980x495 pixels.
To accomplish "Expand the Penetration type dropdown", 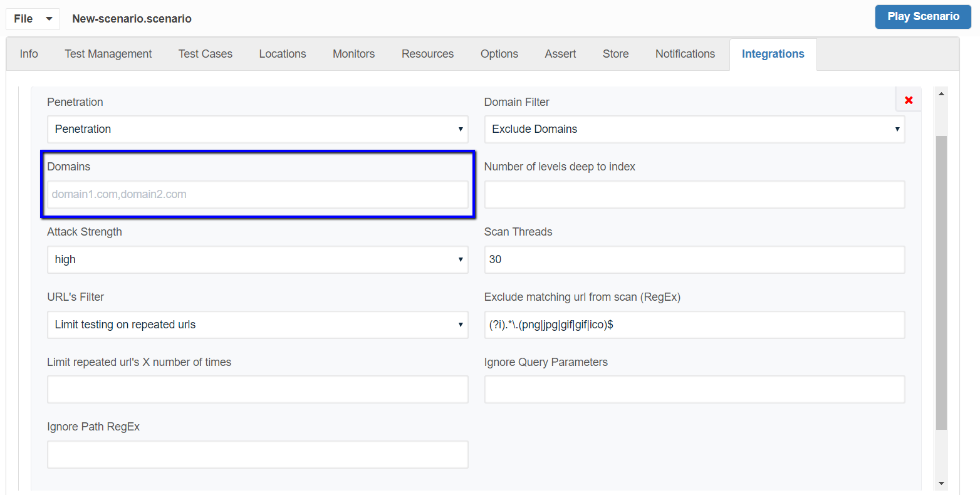I will [258, 129].
